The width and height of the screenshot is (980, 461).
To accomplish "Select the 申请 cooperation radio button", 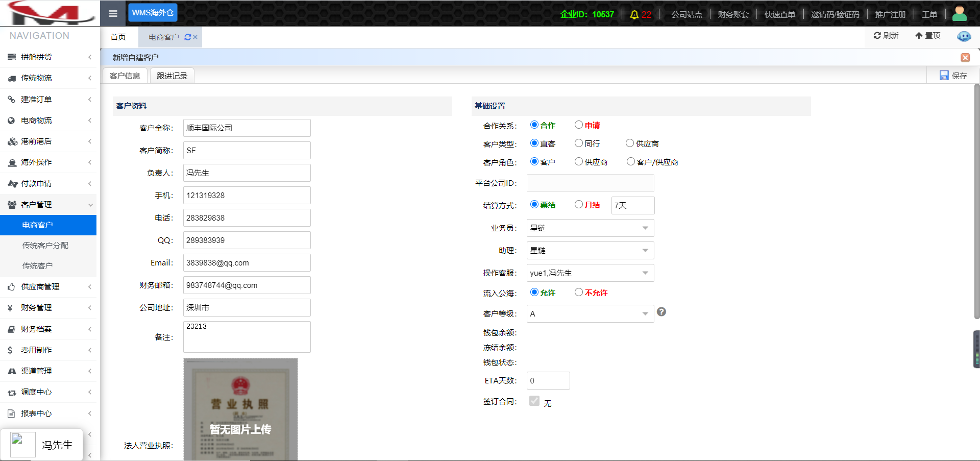I will click(578, 125).
